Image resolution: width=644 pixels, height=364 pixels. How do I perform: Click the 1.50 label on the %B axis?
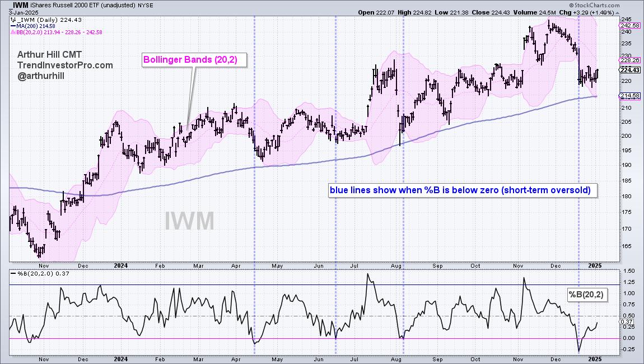click(x=629, y=271)
